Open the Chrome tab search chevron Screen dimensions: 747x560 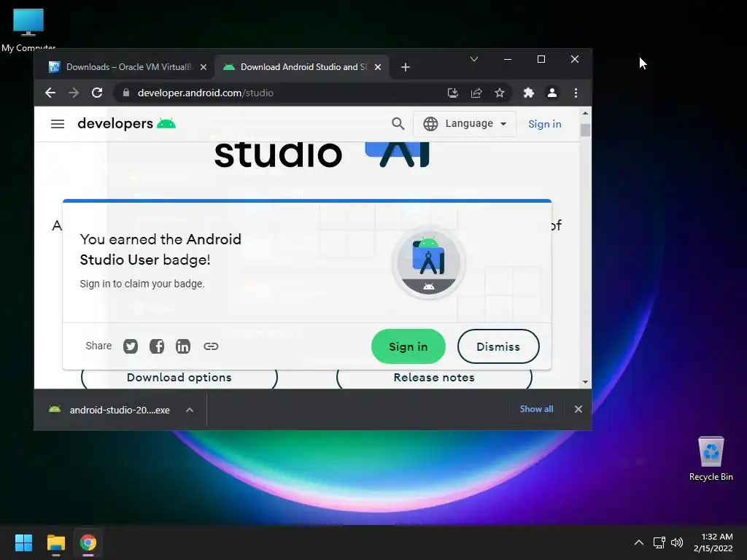[474, 59]
